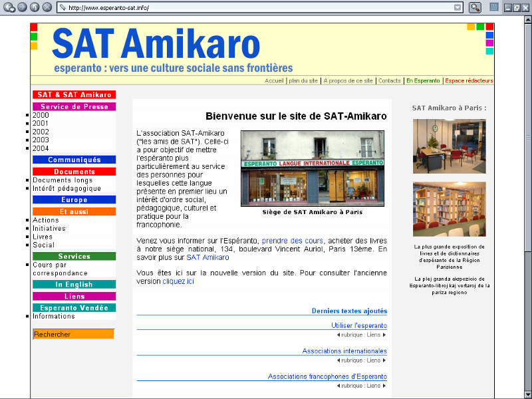The height and width of the screenshot is (399, 532).
Task: Click the blue panel icon right of the magnifier
Action: click(x=494, y=7)
